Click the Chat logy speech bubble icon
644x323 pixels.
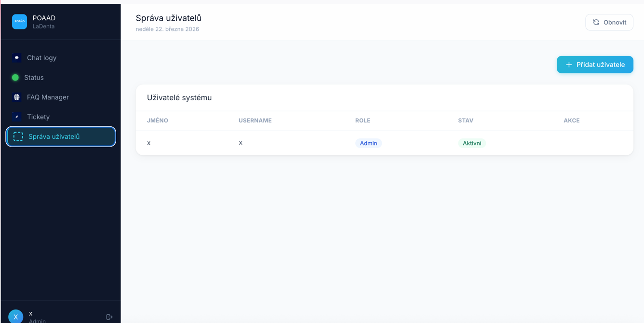click(17, 58)
